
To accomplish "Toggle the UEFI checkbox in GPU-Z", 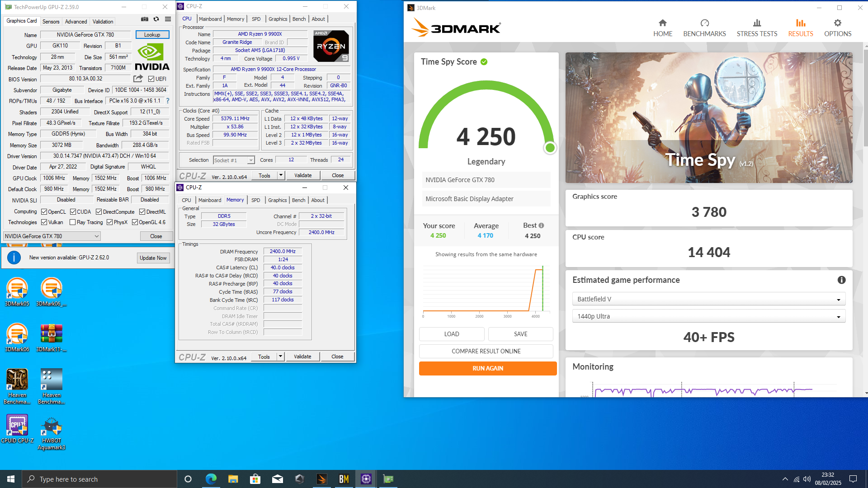I will tap(151, 79).
